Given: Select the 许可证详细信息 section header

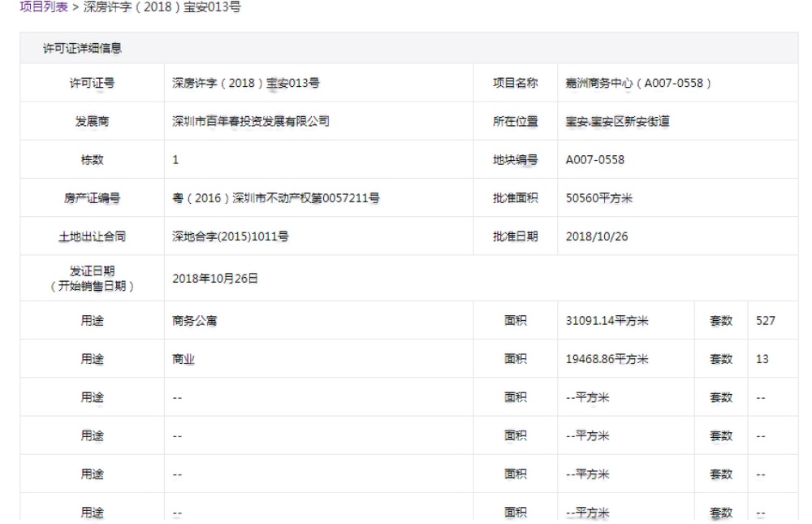Looking at the screenshot, I should click(82, 48).
